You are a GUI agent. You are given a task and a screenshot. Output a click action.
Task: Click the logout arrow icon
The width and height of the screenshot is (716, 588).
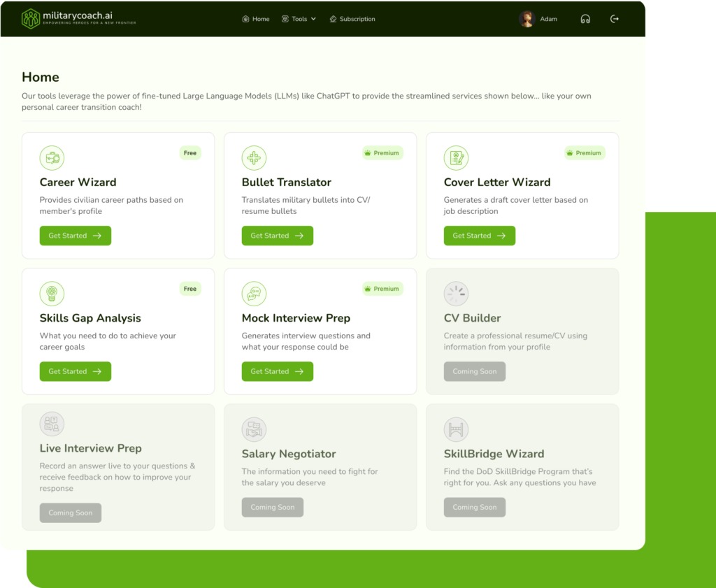(615, 19)
